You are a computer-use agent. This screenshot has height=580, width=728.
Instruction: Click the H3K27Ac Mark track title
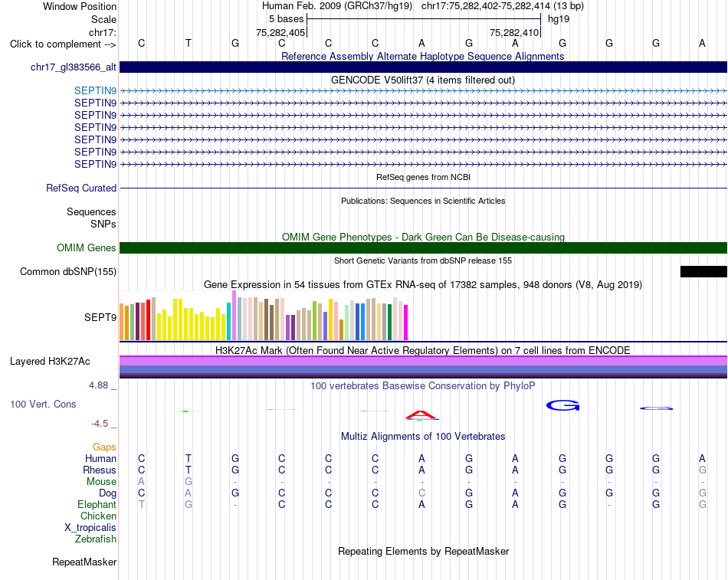click(423, 350)
